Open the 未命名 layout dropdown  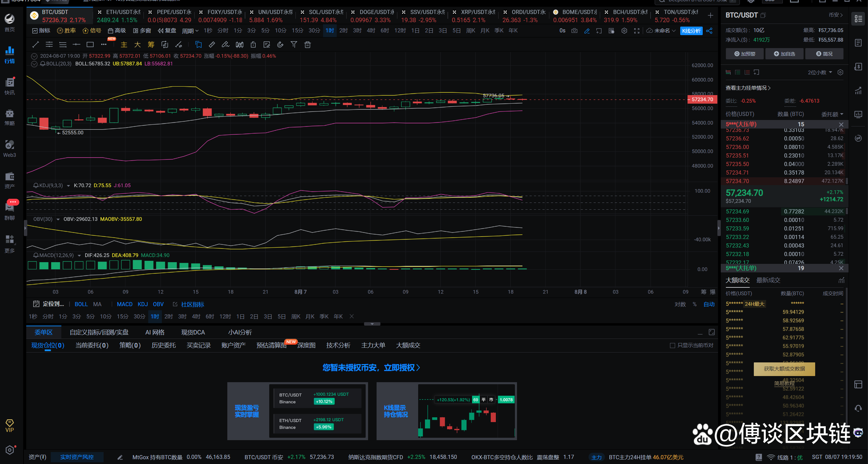pyautogui.click(x=661, y=31)
